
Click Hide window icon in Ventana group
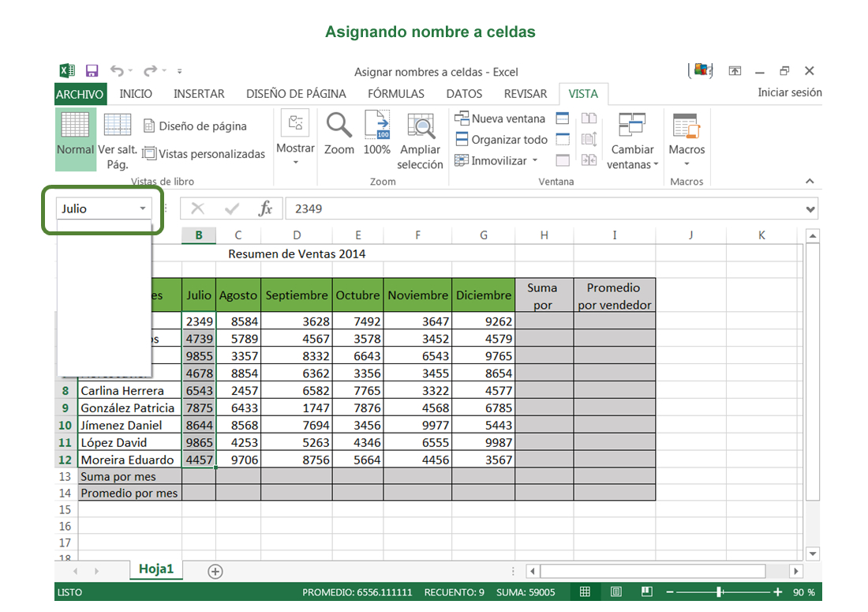tap(563, 139)
